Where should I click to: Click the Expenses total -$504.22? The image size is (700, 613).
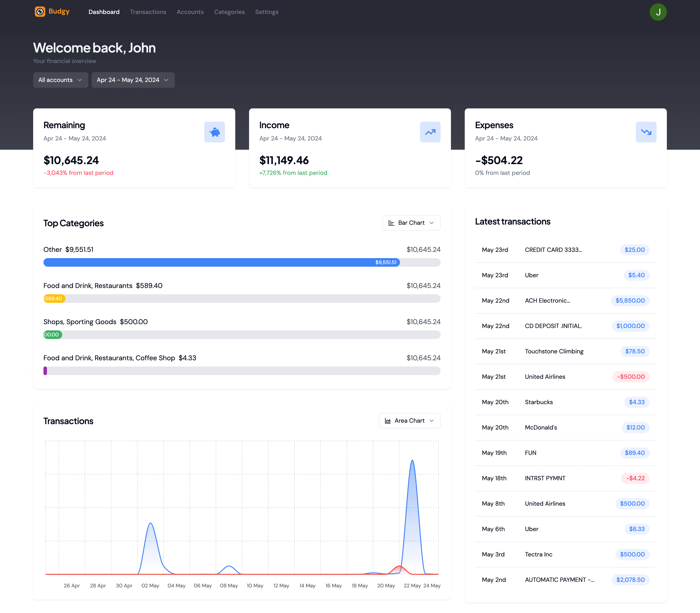coord(499,160)
